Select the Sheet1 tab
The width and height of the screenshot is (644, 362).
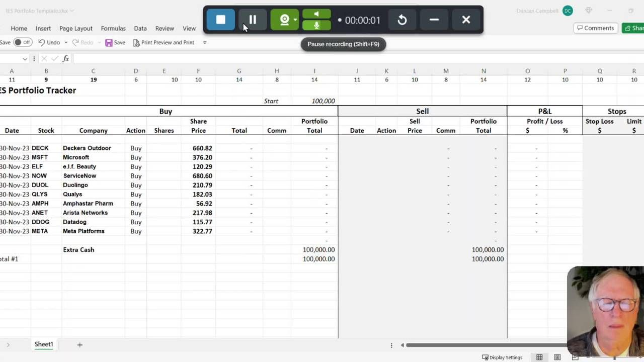tap(44, 344)
